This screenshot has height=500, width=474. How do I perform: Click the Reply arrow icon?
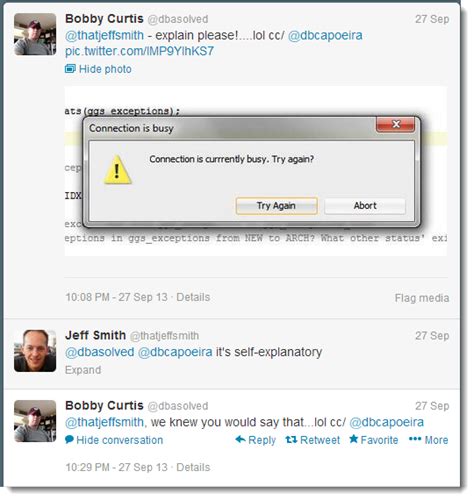pos(240,440)
